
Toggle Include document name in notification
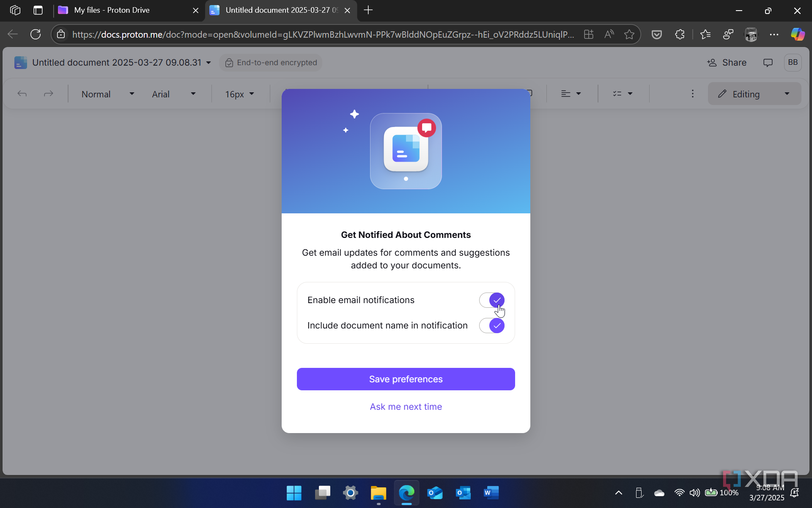pos(491,326)
